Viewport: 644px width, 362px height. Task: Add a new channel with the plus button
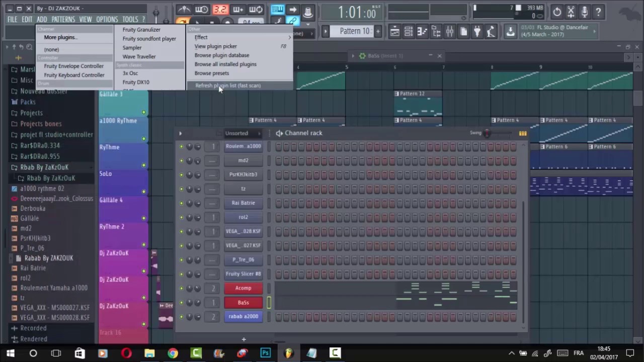244,339
